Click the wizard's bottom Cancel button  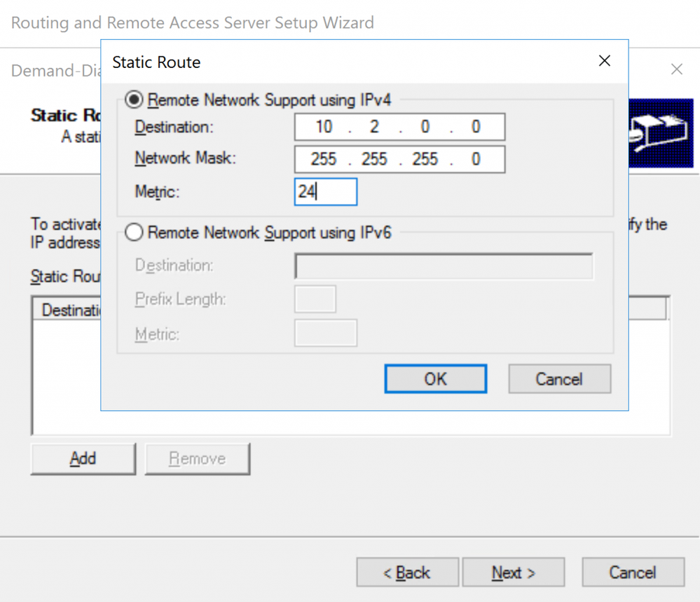point(633,572)
